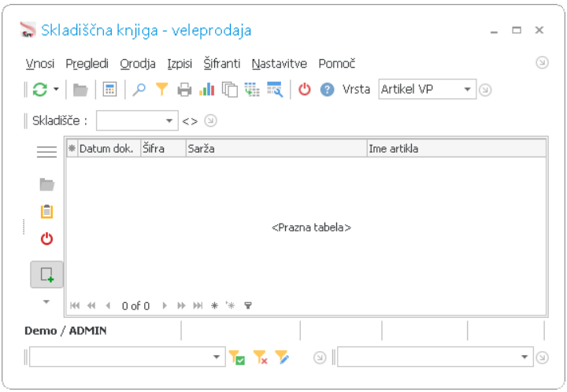The image size is (567, 392).
Task: Click customize arrow circle after filter icons
Action: [320, 357]
